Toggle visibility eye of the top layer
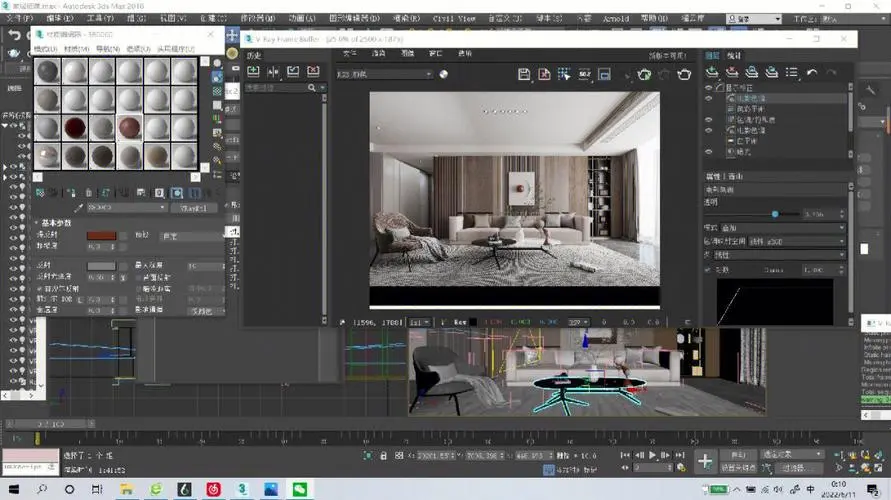The width and height of the screenshot is (891, 500). pos(709,88)
